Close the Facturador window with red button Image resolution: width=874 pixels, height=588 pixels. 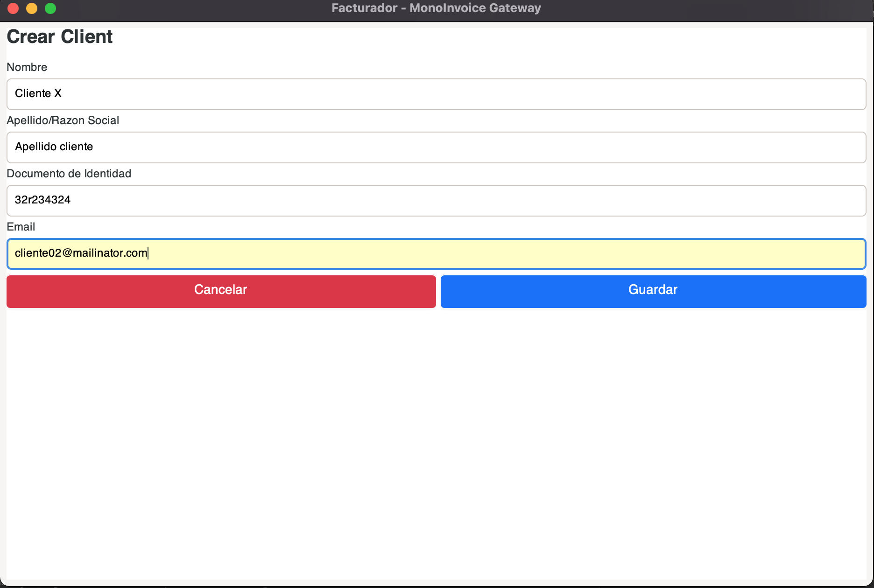pos(13,8)
